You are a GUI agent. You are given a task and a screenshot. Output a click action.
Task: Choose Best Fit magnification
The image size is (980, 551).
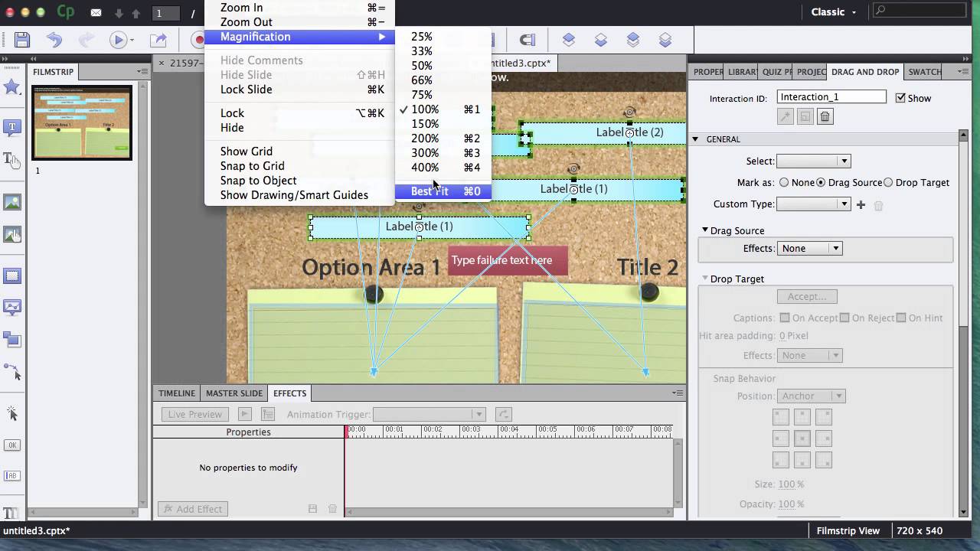point(443,191)
